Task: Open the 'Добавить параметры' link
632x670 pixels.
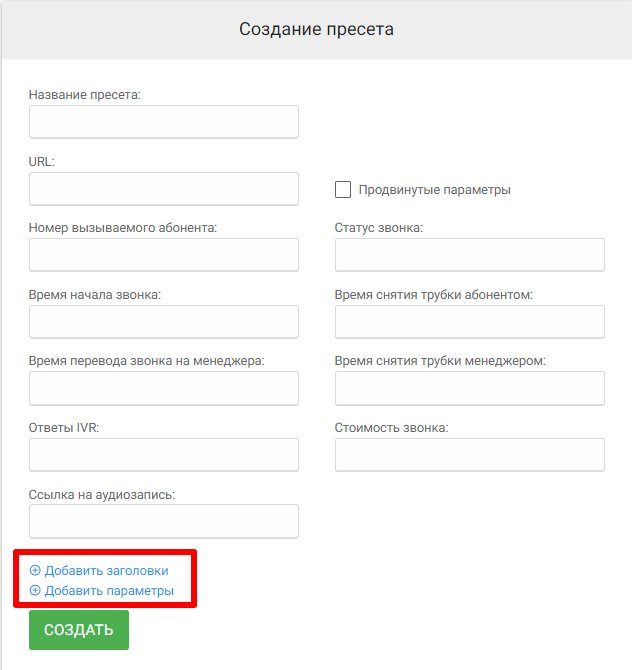Action: (109, 591)
